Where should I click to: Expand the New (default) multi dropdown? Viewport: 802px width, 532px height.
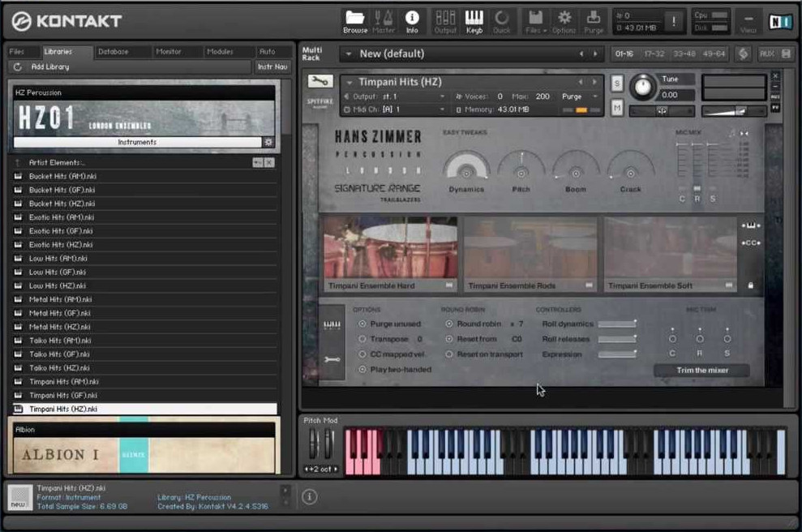[x=349, y=54]
